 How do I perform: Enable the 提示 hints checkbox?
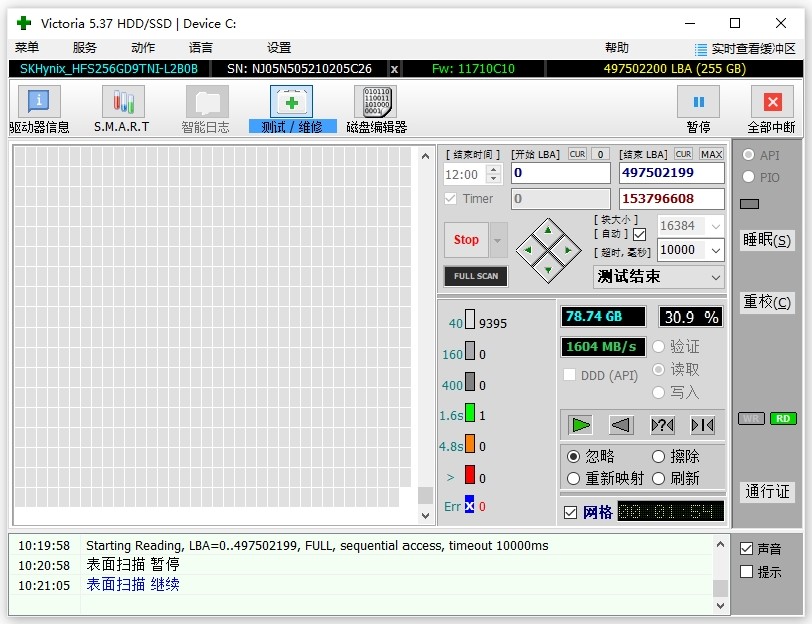(746, 572)
